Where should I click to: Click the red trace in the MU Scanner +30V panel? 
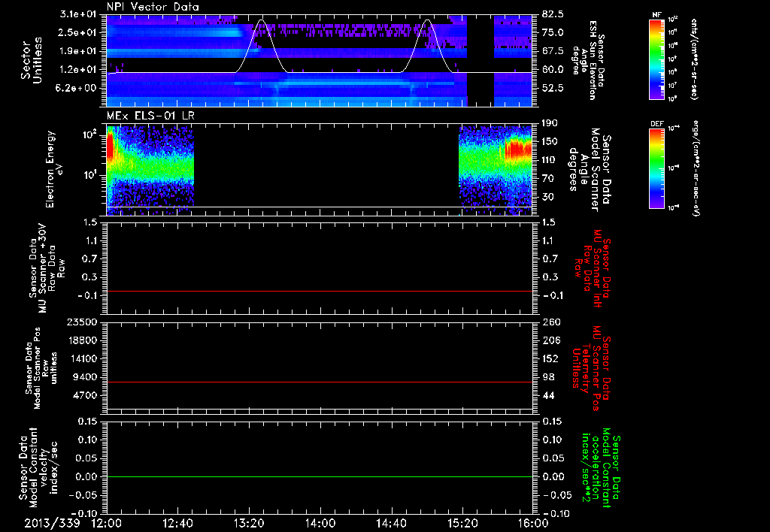[x=320, y=291]
